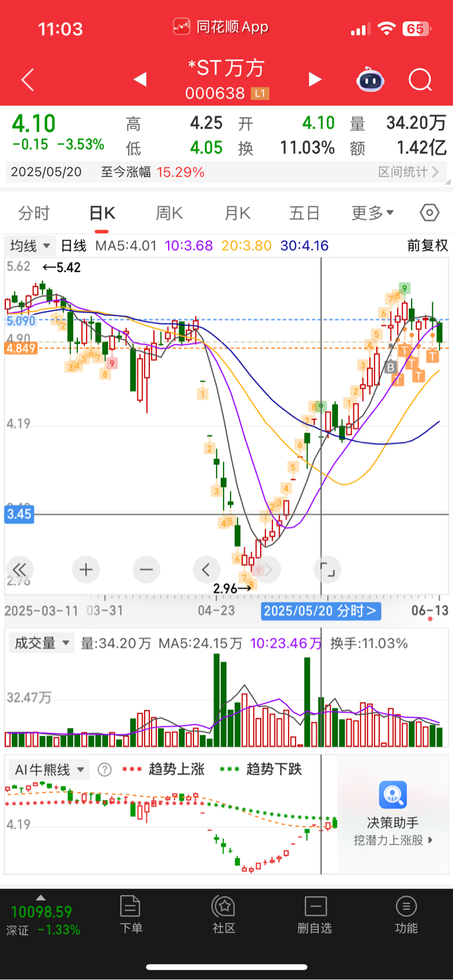
Task: Tap purple 10:3.68 MA value
Action: click(x=189, y=245)
